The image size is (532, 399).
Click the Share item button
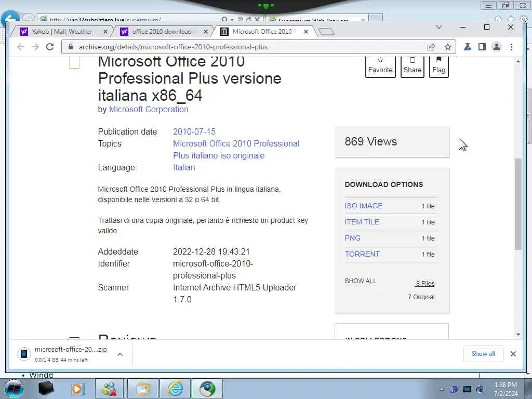point(412,67)
